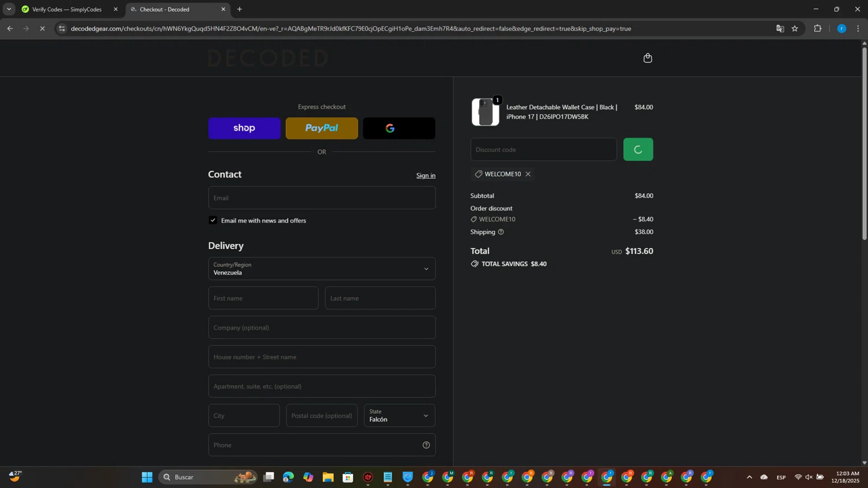Screen dimensions: 868x488
Task: Focus the Email input field
Action: pos(322,198)
